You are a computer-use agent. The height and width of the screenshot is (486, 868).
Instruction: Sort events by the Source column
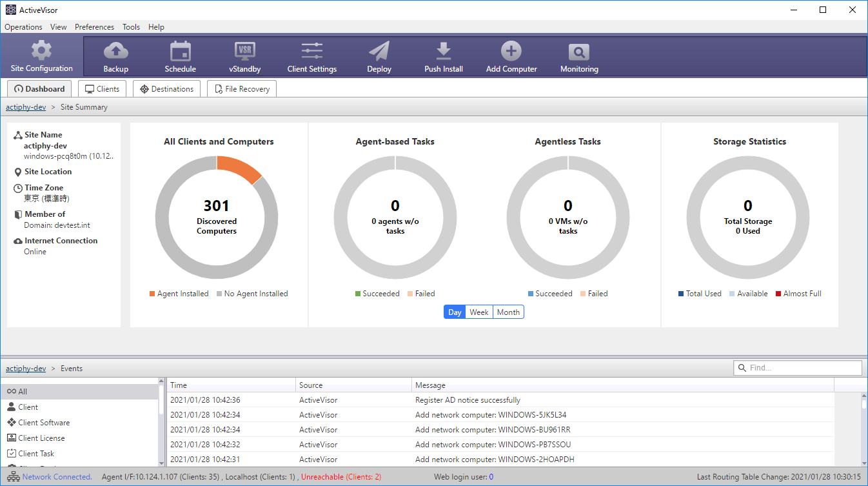[353, 385]
